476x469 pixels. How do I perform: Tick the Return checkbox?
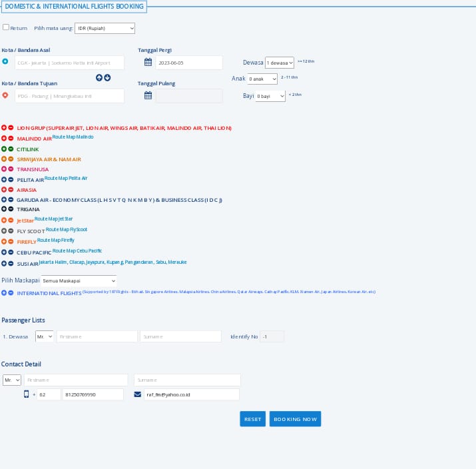pyautogui.click(x=6, y=27)
